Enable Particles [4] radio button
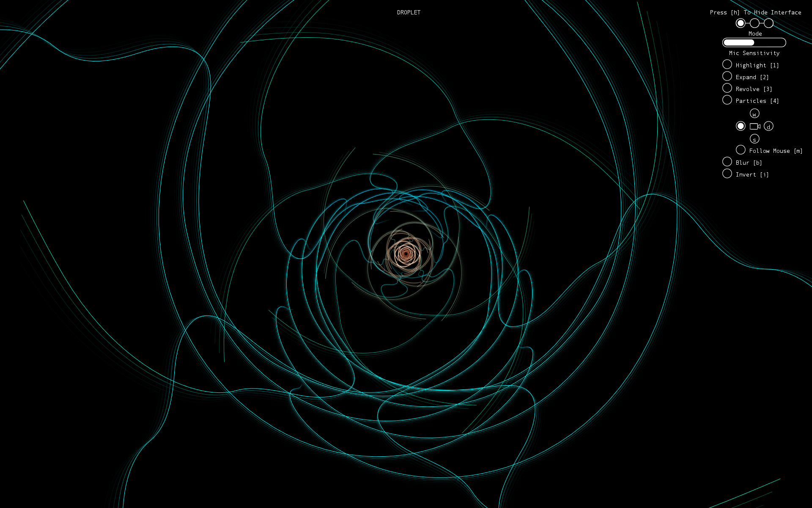Viewport: 812px width, 508px height. tap(727, 101)
